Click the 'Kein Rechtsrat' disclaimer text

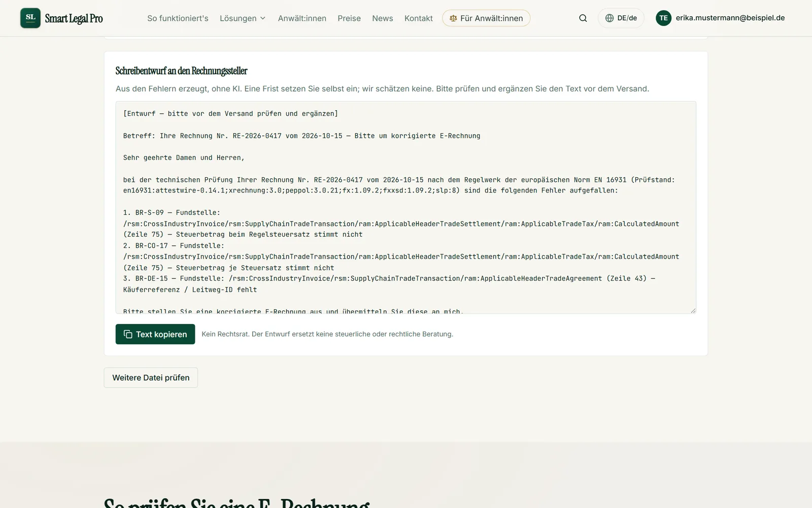point(327,334)
